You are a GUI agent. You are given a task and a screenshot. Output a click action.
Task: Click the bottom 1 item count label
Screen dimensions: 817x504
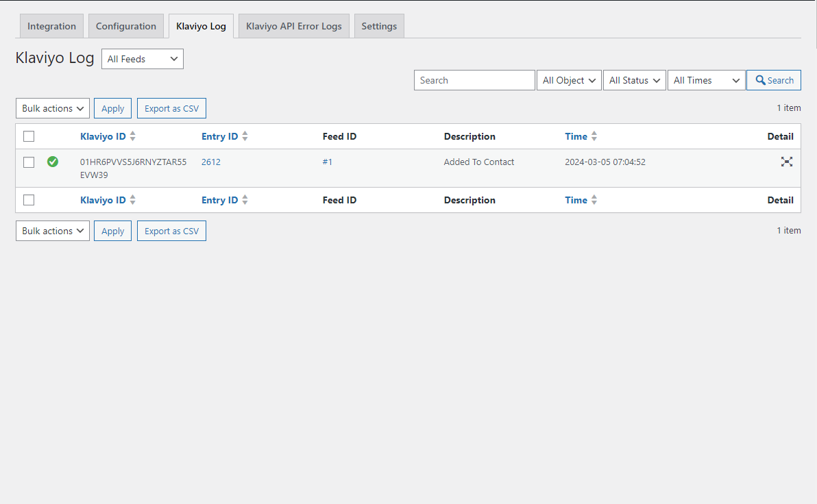[789, 230]
